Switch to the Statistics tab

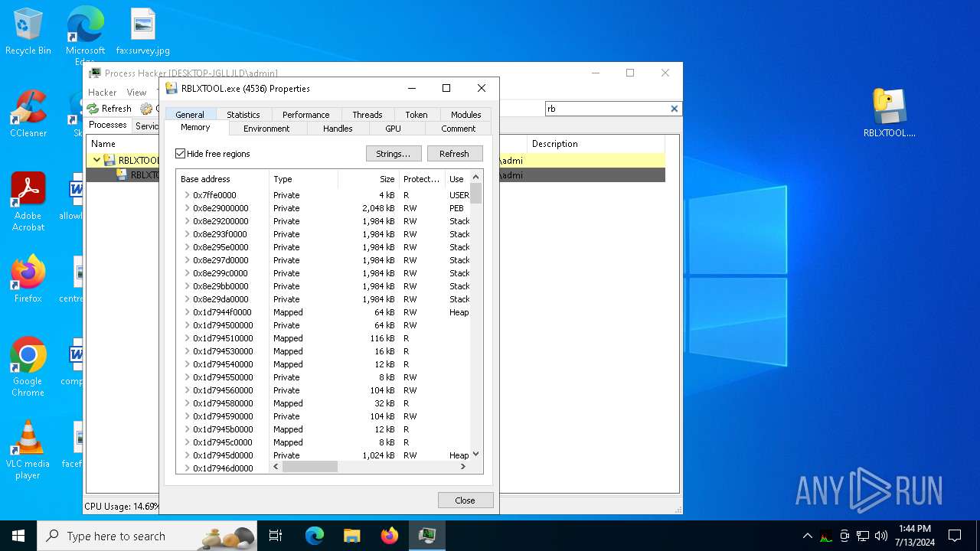point(243,115)
